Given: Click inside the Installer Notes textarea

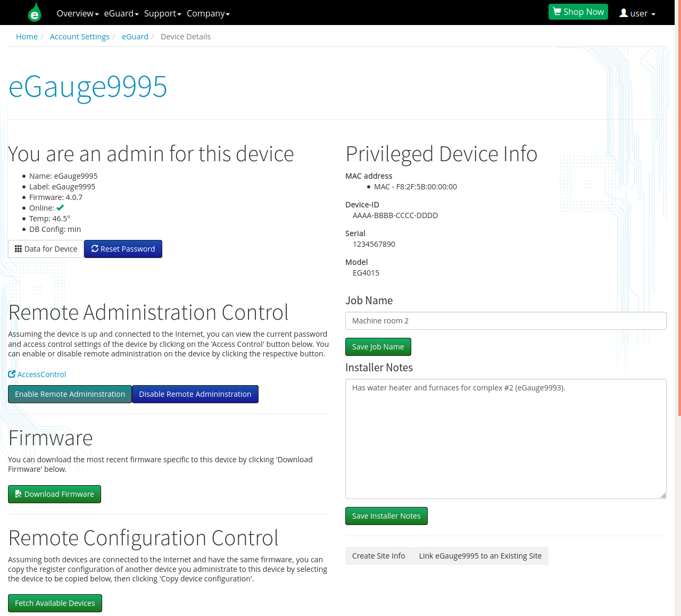Looking at the screenshot, I should point(506,439).
